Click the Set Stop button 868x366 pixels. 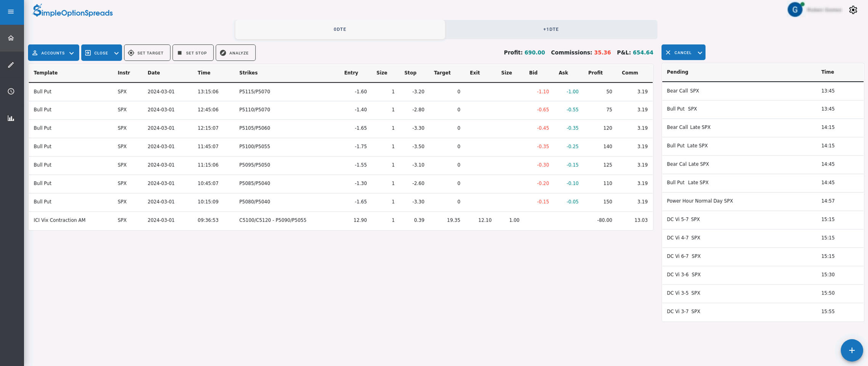point(193,53)
